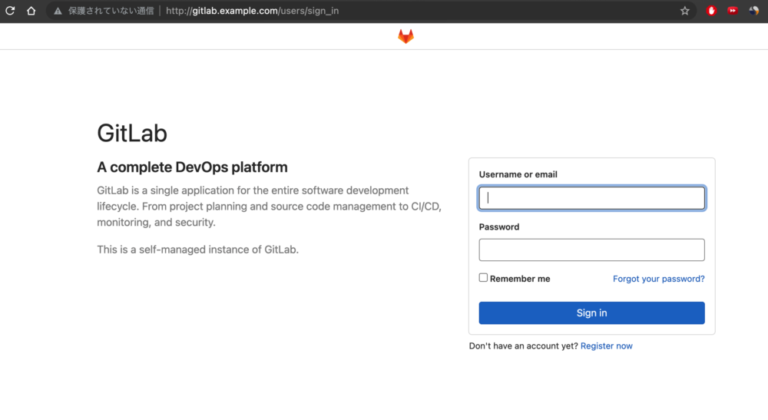Click the Password field label

(499, 227)
